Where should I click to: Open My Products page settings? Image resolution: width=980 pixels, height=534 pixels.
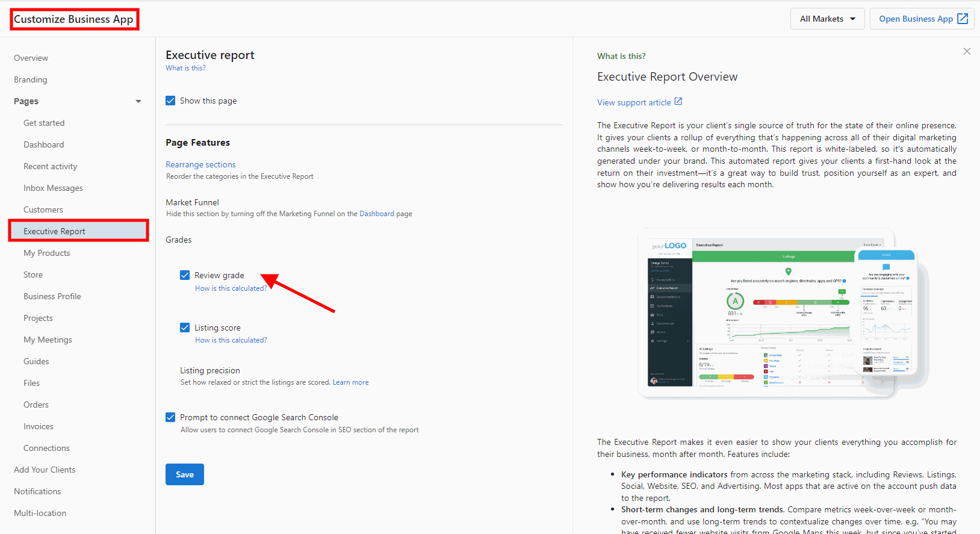47,253
